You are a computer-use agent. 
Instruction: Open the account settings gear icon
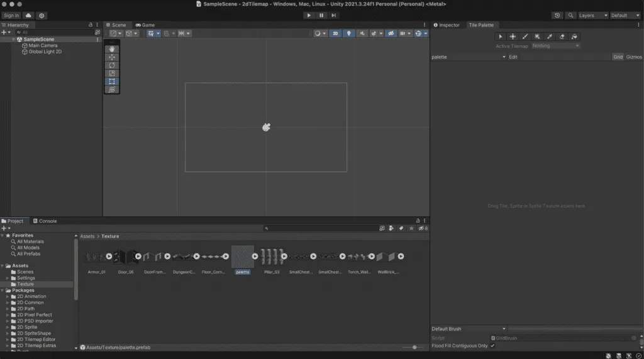[x=42, y=16]
